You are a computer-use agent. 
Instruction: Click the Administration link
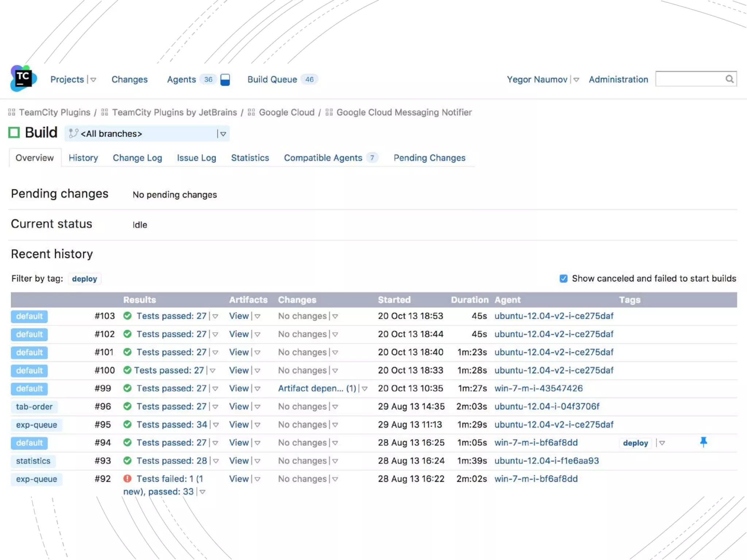618,79
